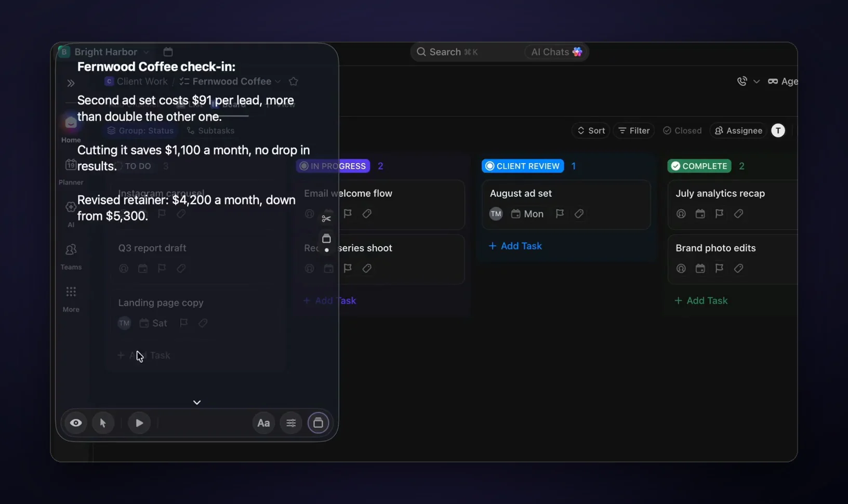The image size is (848, 504).
Task: Add a tag on July analytics recap
Action: point(738,214)
